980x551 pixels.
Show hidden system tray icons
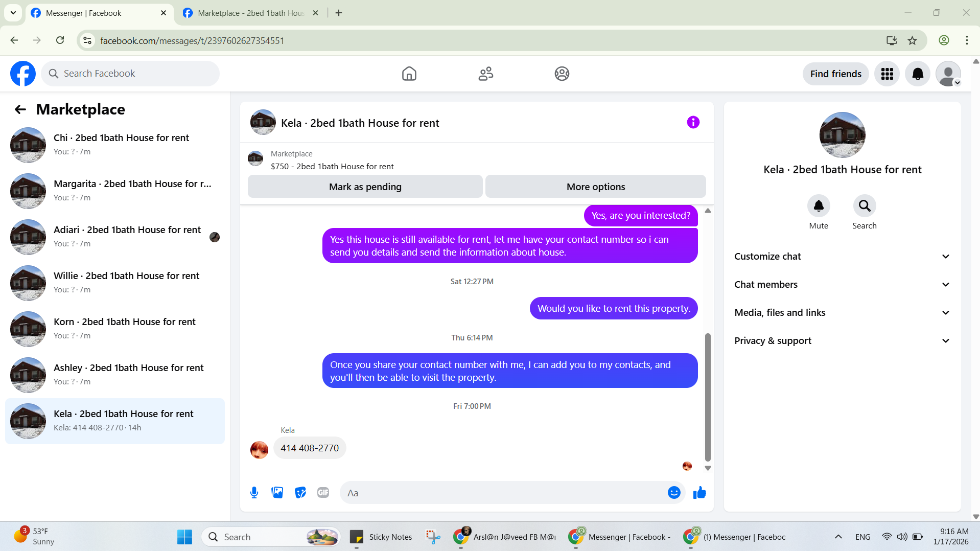click(x=838, y=537)
